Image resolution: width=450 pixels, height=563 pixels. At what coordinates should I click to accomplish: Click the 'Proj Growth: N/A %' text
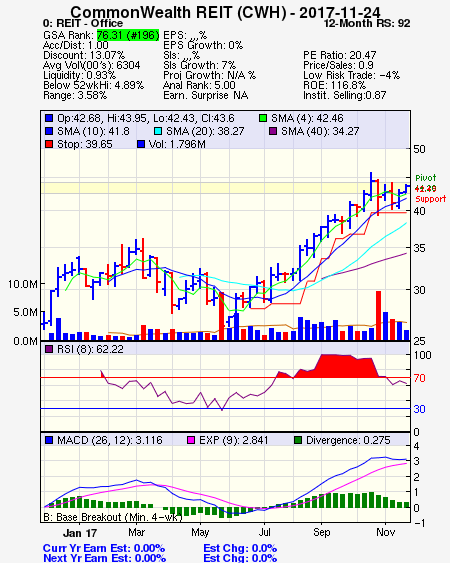tap(209, 75)
